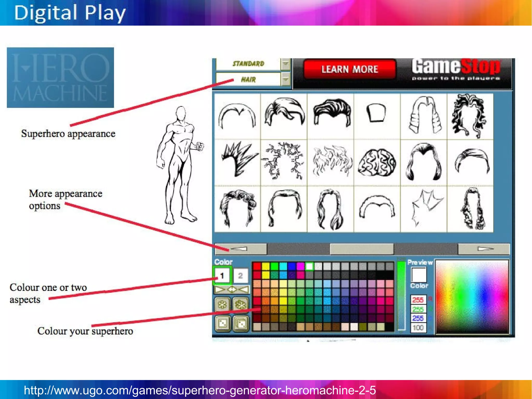Screen dimensions: 532x399
Task: Open the STANDARD dropdown arrow
Action: point(285,64)
